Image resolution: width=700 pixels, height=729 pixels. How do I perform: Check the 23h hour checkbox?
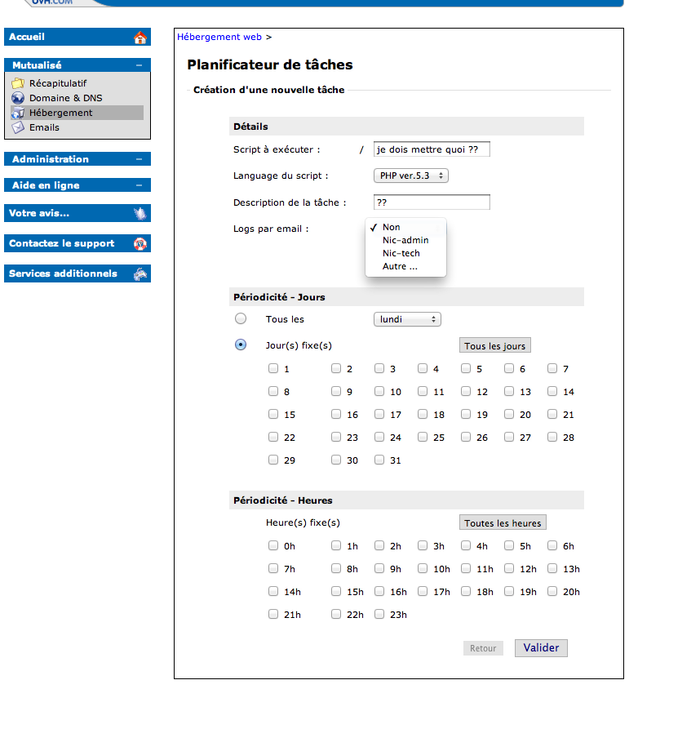(379, 614)
